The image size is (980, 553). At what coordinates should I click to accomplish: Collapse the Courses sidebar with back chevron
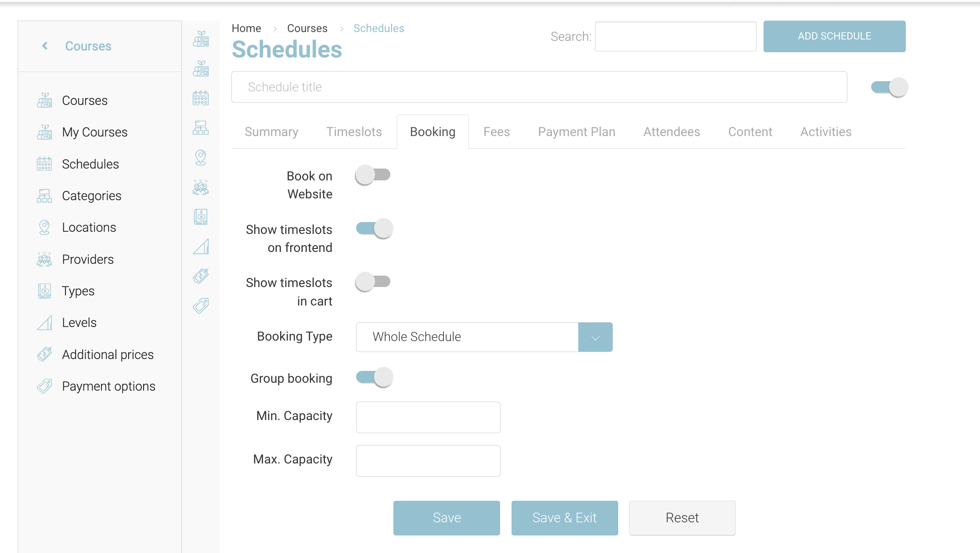[45, 46]
